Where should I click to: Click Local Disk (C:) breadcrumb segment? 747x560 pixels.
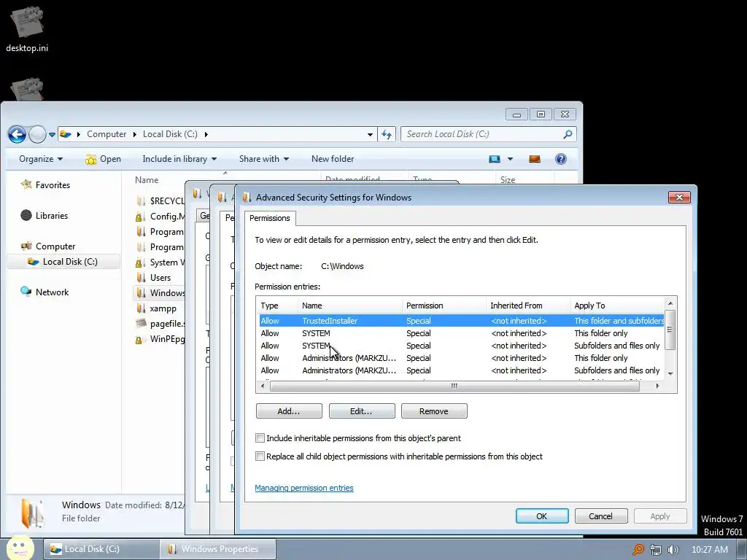170,134
